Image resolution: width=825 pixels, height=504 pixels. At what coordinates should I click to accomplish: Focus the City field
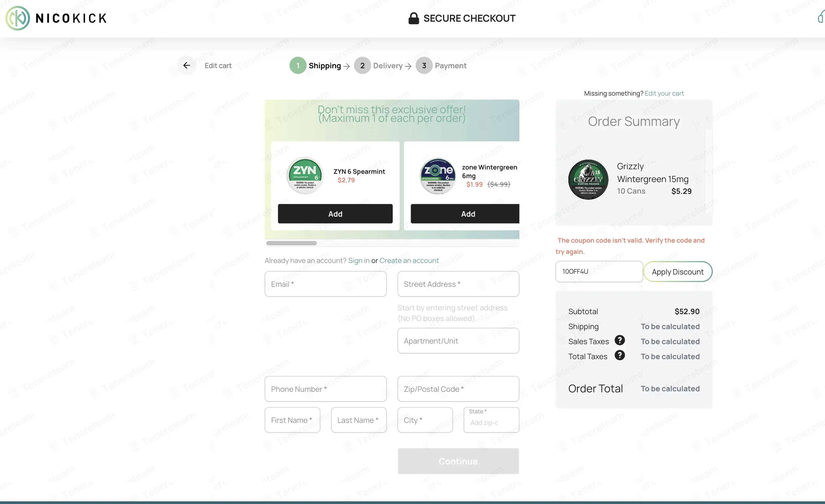[425, 420]
